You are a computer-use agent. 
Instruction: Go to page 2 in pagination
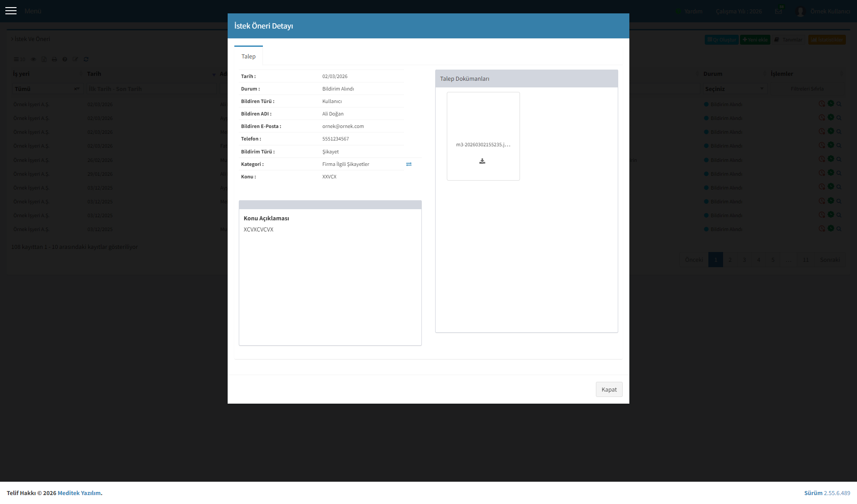coord(730,260)
